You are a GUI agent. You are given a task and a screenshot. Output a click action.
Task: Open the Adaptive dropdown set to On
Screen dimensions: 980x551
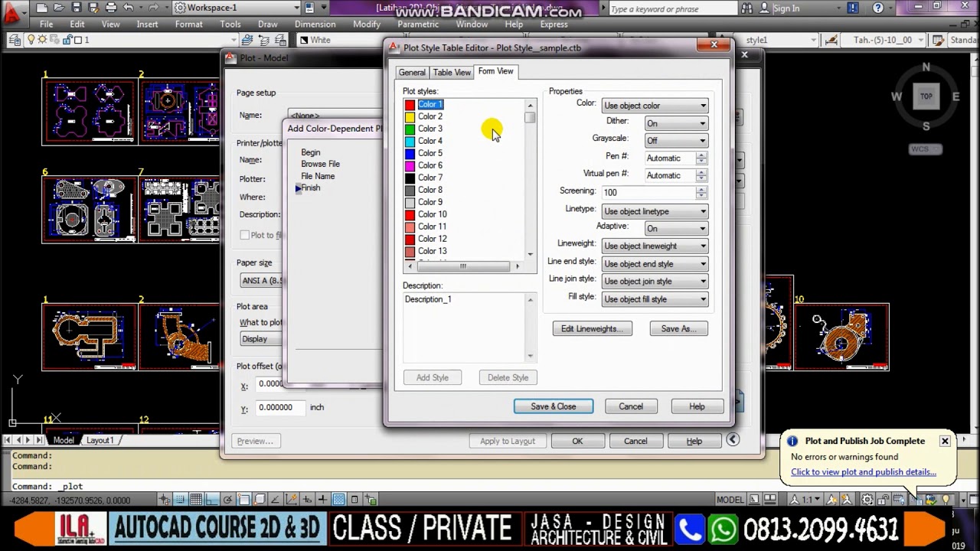(x=676, y=228)
